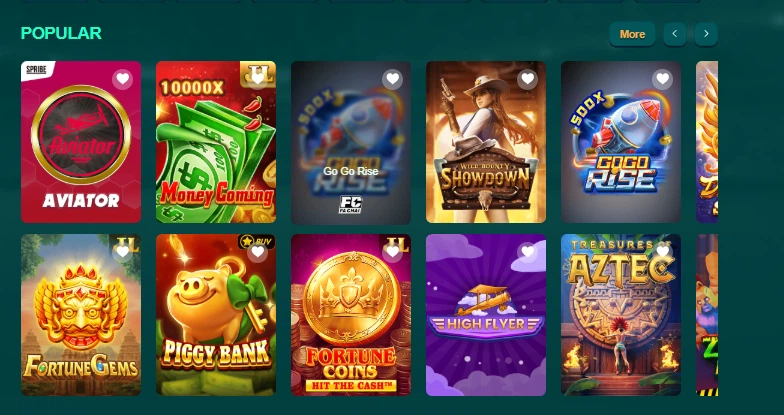Add Fortune Coins to favorites

click(392, 252)
